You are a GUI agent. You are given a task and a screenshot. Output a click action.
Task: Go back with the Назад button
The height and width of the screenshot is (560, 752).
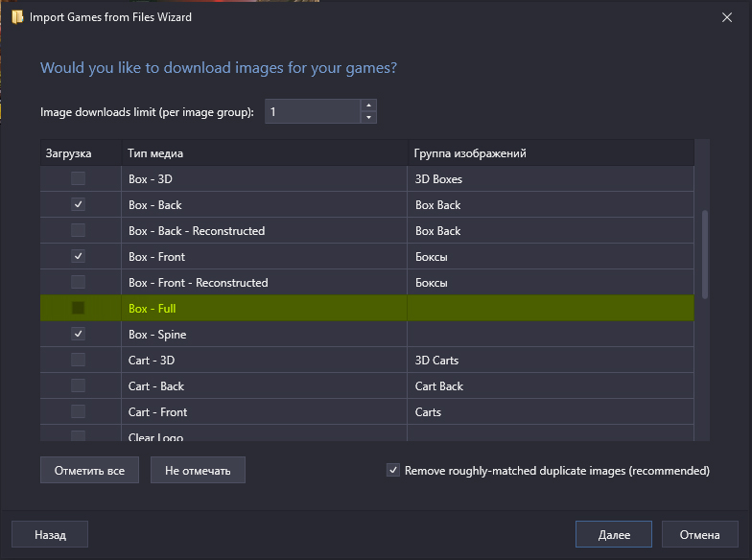pyautogui.click(x=50, y=534)
